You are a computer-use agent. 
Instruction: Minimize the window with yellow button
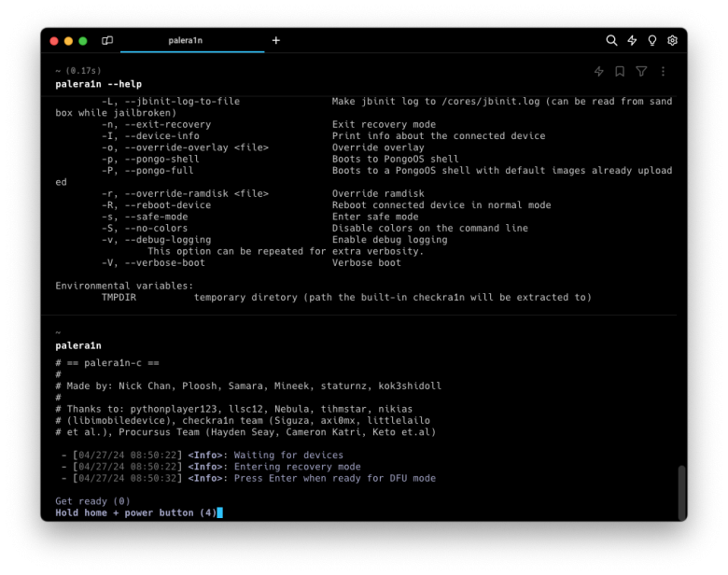68,41
